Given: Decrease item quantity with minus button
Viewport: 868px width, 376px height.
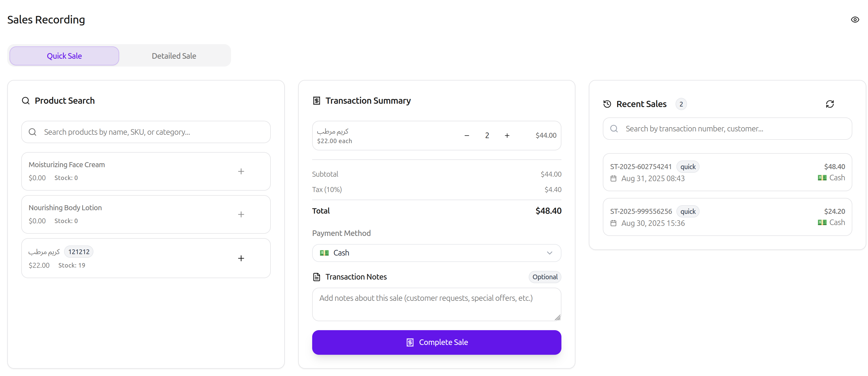Looking at the screenshot, I should (x=467, y=135).
